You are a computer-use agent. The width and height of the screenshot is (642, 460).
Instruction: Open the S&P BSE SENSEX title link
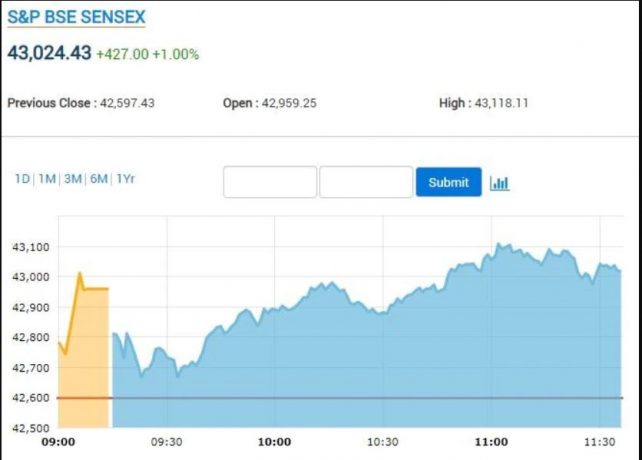click(74, 19)
